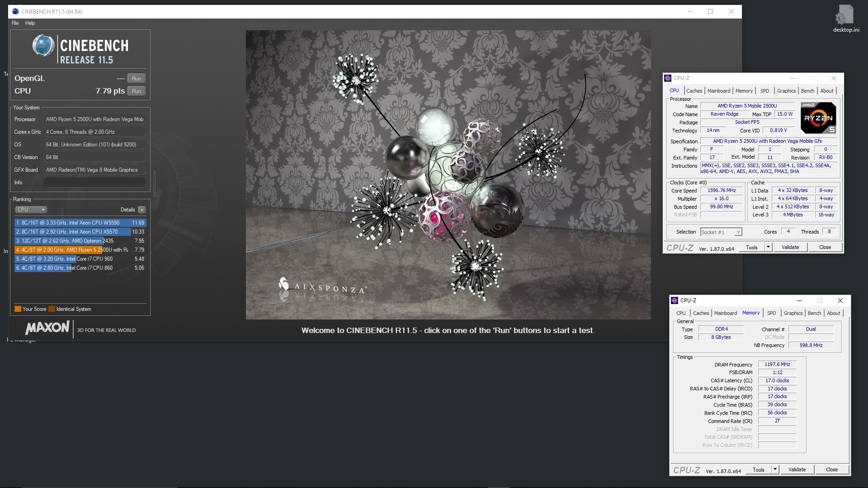Image resolution: width=868 pixels, height=488 pixels.
Task: Click into the empty Info field
Action: [94, 183]
